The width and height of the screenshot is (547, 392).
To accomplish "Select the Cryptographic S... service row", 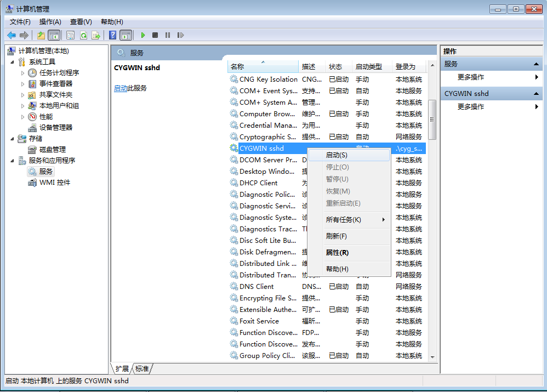I will [x=327, y=137].
